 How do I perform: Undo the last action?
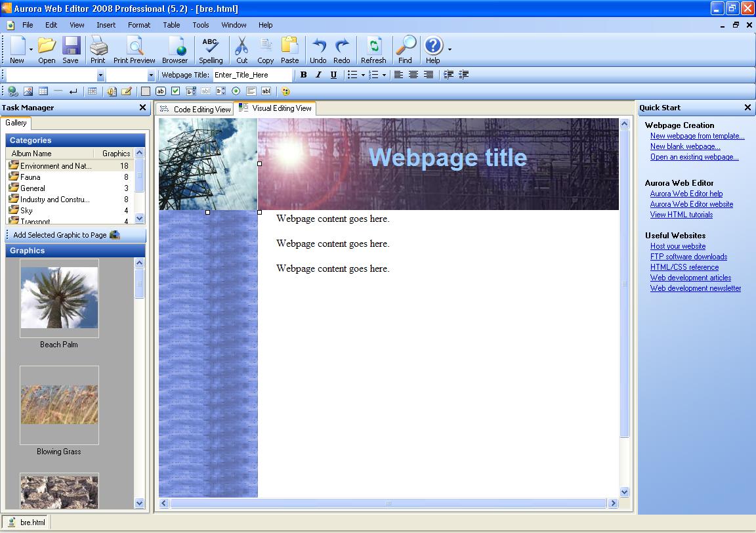coord(318,50)
